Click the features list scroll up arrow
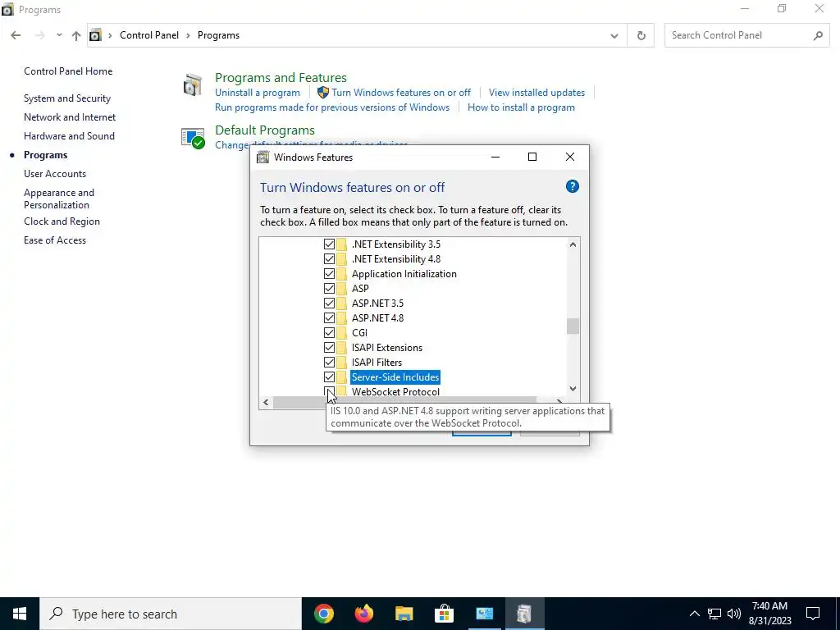The image size is (840, 630). (573, 244)
